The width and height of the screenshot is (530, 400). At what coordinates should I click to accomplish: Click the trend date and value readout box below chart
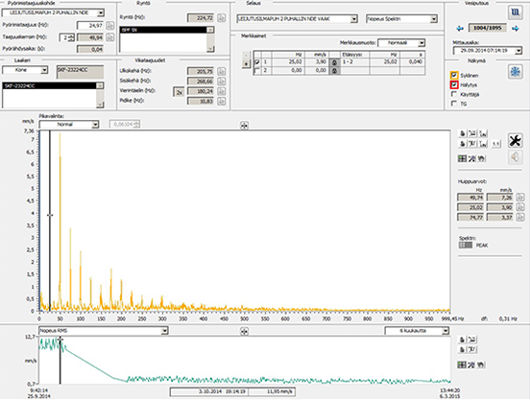(x=233, y=392)
